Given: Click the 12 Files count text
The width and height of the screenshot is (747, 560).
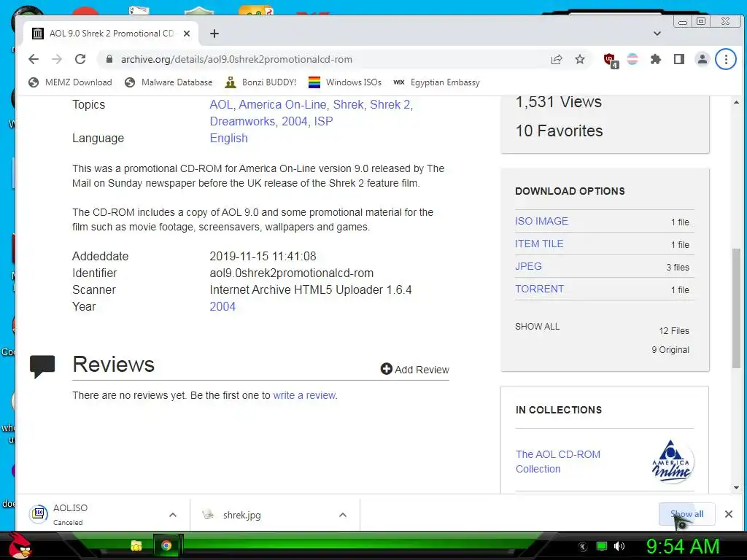Looking at the screenshot, I should 673,330.
